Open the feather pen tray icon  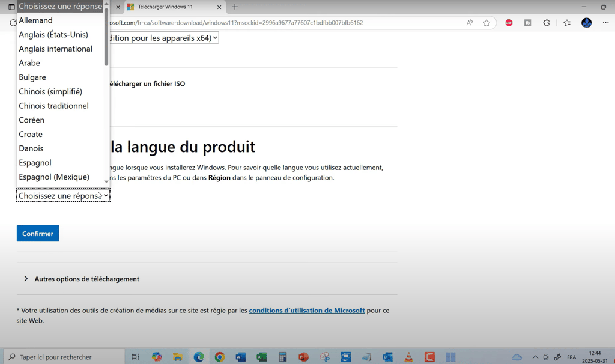tap(557, 357)
